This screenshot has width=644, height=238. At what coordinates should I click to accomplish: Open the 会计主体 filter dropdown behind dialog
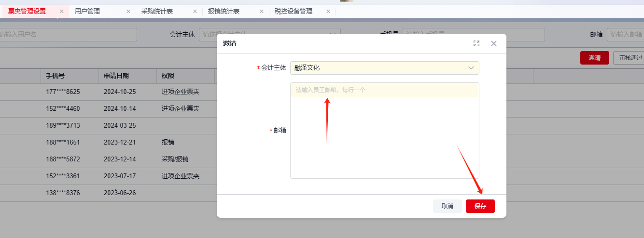point(269,35)
